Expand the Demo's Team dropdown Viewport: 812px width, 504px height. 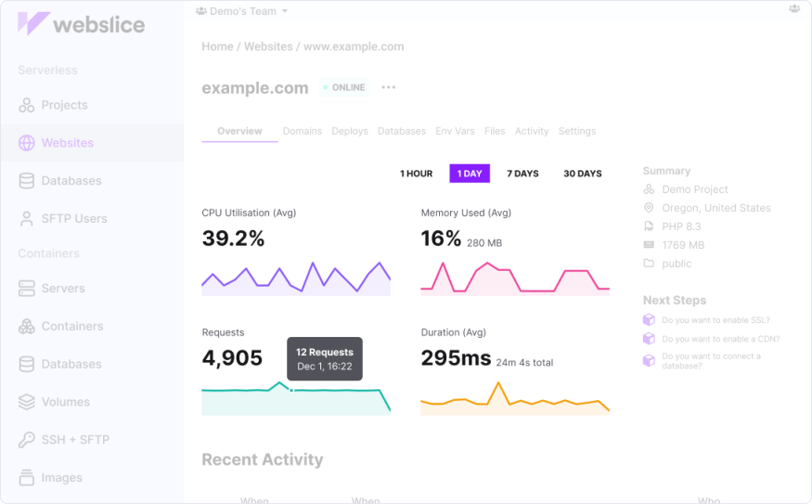point(241,11)
